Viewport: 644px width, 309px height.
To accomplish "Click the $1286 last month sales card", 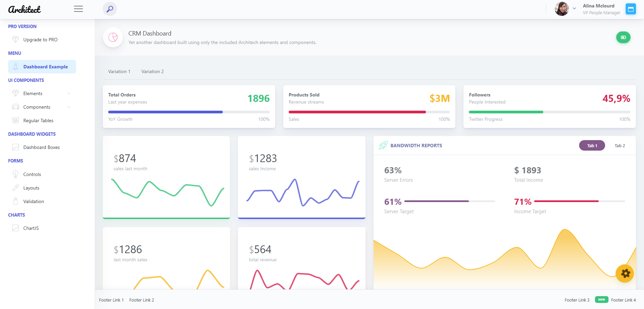I will (166, 258).
